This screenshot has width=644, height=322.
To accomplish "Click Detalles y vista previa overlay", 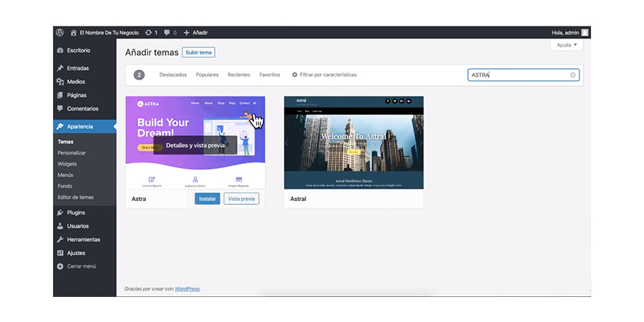I will [195, 145].
